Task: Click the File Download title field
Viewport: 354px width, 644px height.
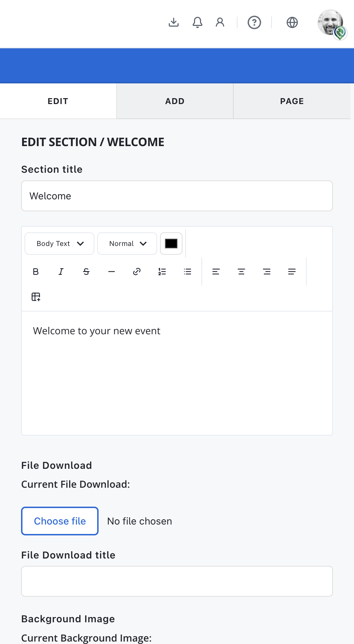Action: click(x=177, y=581)
